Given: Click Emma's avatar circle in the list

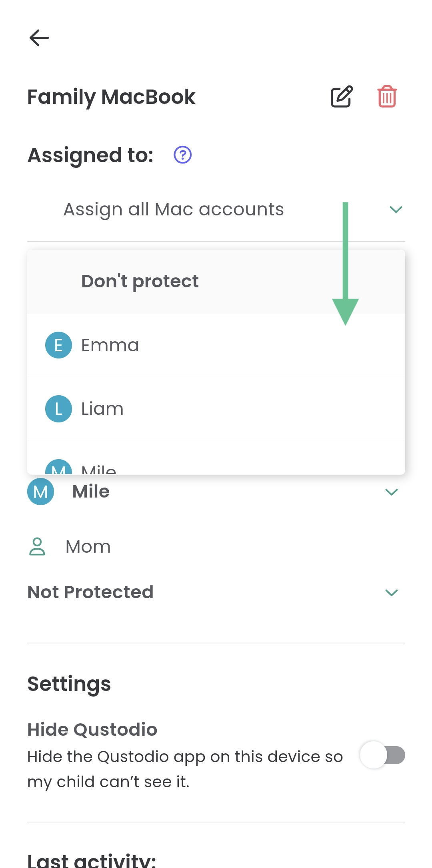Looking at the screenshot, I should click(58, 344).
